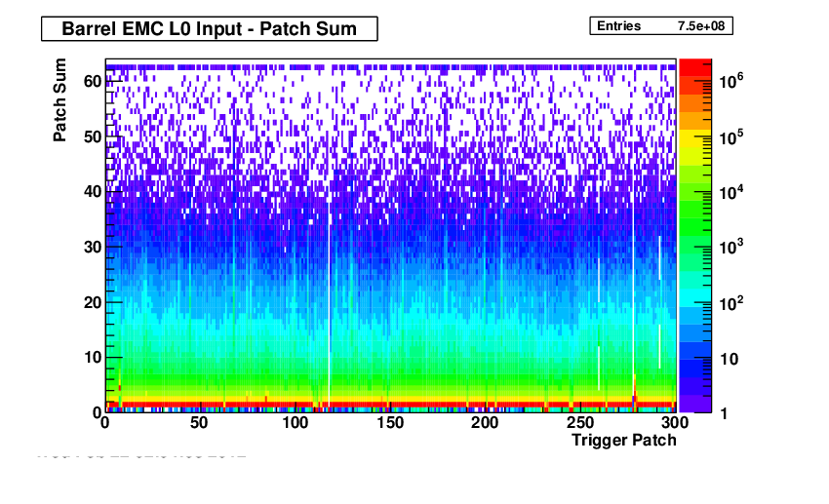Click the x-axis tick label 50
This screenshot has height=504, width=829.
point(199,423)
